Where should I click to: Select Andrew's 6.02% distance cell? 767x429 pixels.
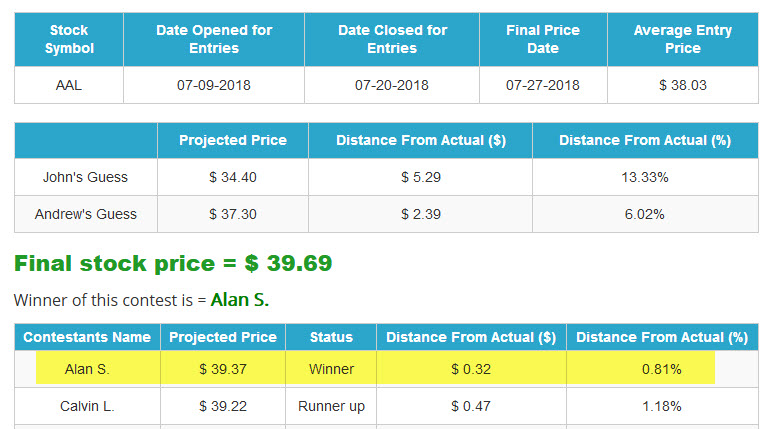pos(645,214)
